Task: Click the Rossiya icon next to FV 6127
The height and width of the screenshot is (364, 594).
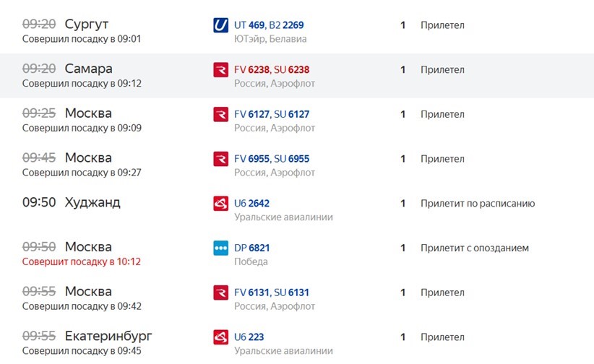Action: click(221, 114)
